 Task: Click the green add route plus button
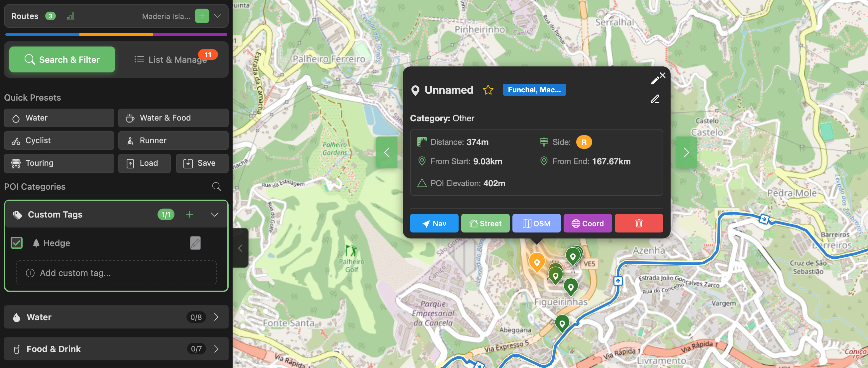point(201,16)
